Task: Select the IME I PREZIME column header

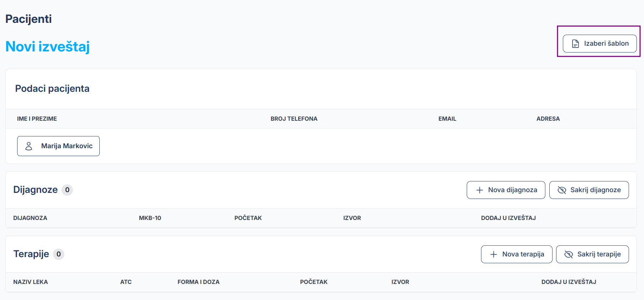Action: pos(37,119)
